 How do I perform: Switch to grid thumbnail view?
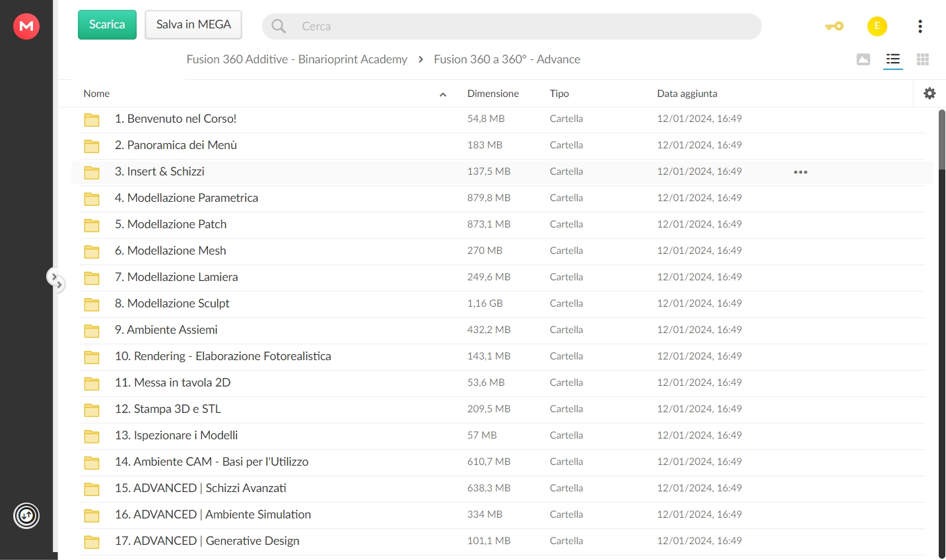tap(923, 59)
